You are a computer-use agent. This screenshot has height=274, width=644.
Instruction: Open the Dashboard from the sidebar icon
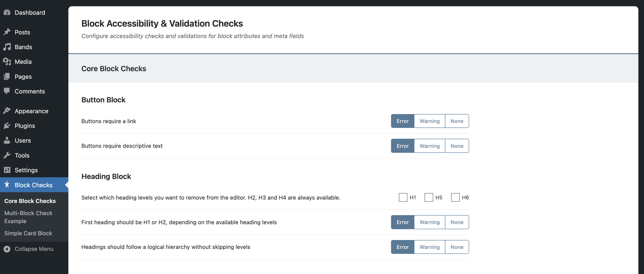click(x=7, y=12)
